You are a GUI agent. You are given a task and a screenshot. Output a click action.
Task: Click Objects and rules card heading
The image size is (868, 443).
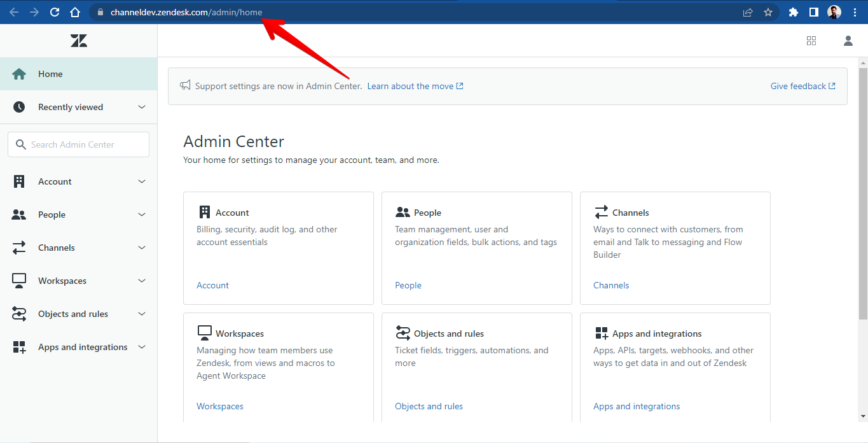pyautogui.click(x=449, y=334)
